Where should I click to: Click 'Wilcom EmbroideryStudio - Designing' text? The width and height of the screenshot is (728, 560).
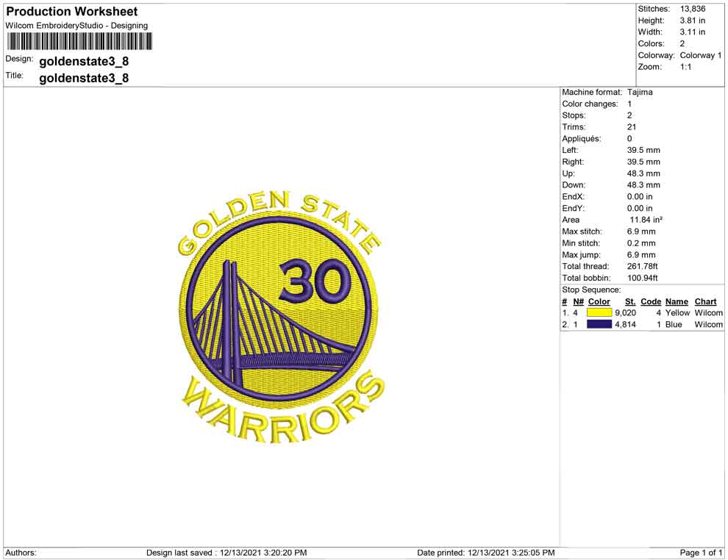[x=76, y=26]
